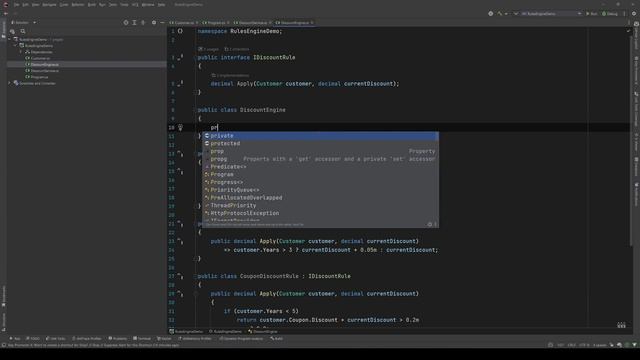Click the Run button in toolbar

(592, 13)
